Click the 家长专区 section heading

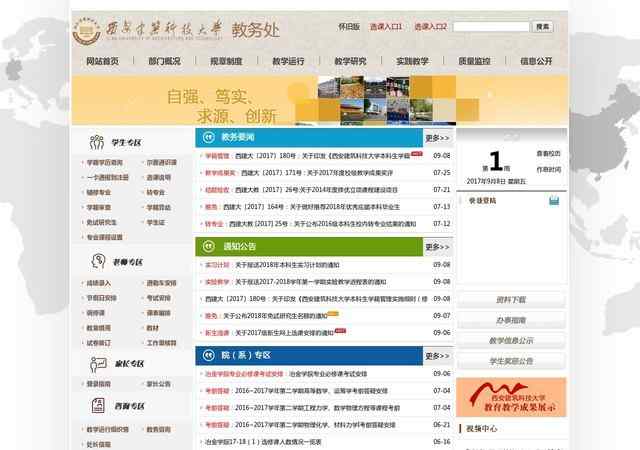point(129,363)
